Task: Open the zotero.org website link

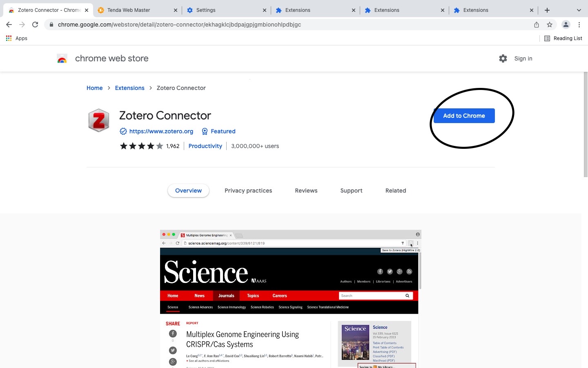Action: click(x=161, y=131)
